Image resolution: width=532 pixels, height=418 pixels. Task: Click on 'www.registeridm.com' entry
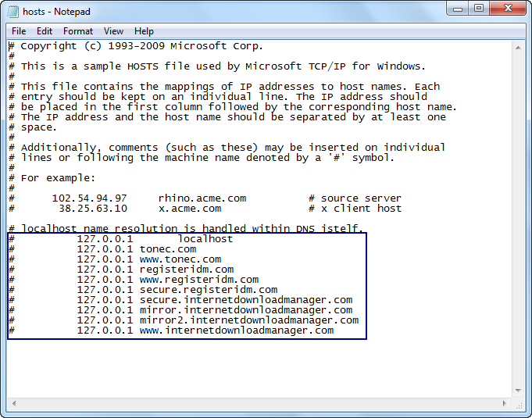(199, 280)
